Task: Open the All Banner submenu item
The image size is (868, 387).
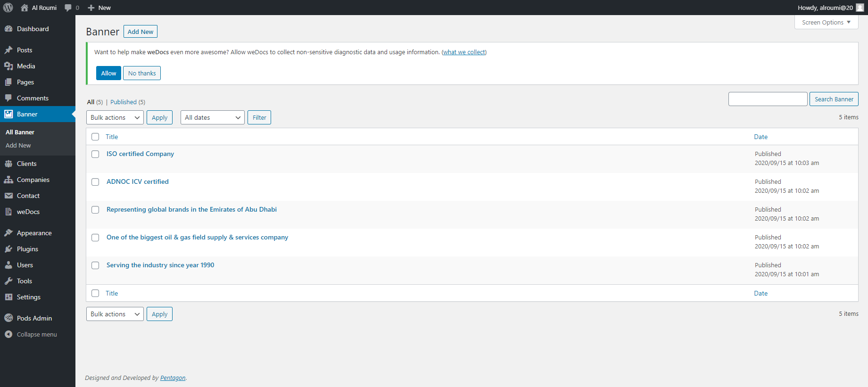Action: click(x=20, y=132)
